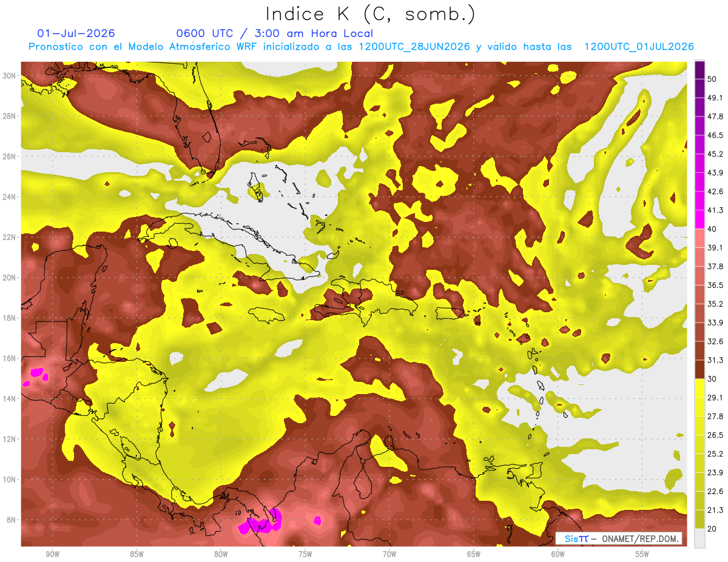Click the colorbar value '41.3'

715,210
